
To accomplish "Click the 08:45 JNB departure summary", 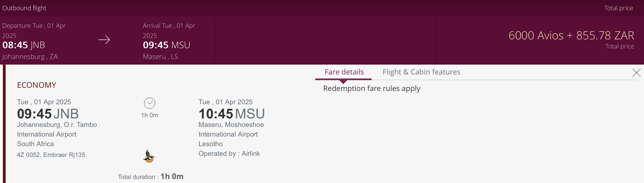I will click(x=24, y=45).
